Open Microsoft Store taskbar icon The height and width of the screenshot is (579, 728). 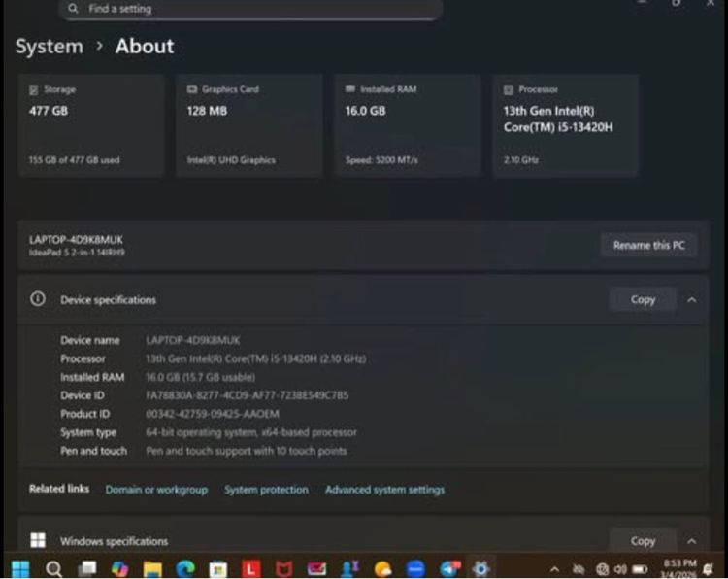coord(217,569)
